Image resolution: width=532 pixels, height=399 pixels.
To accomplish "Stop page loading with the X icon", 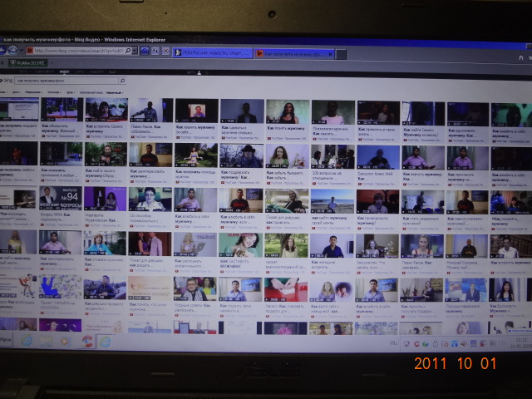I will tap(165, 52).
